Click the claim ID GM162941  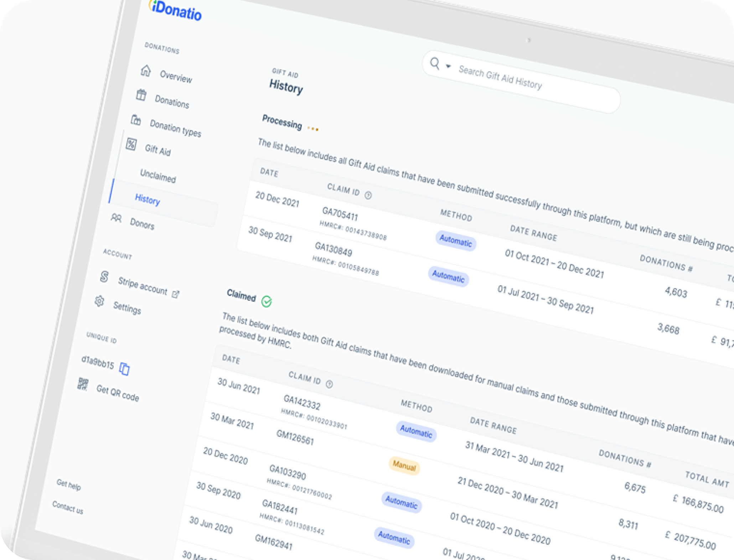pos(274,542)
